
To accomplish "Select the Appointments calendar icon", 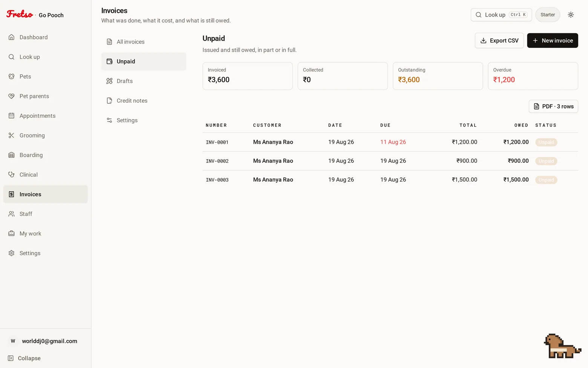I will [12, 115].
